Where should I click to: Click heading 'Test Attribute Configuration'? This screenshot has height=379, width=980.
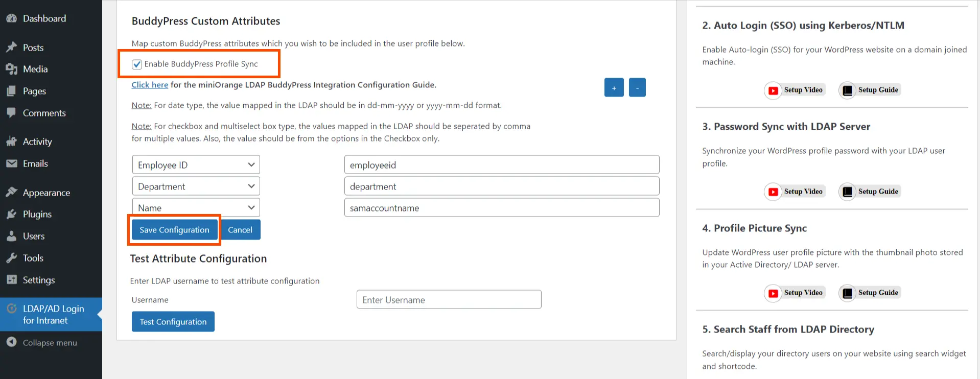198,258
